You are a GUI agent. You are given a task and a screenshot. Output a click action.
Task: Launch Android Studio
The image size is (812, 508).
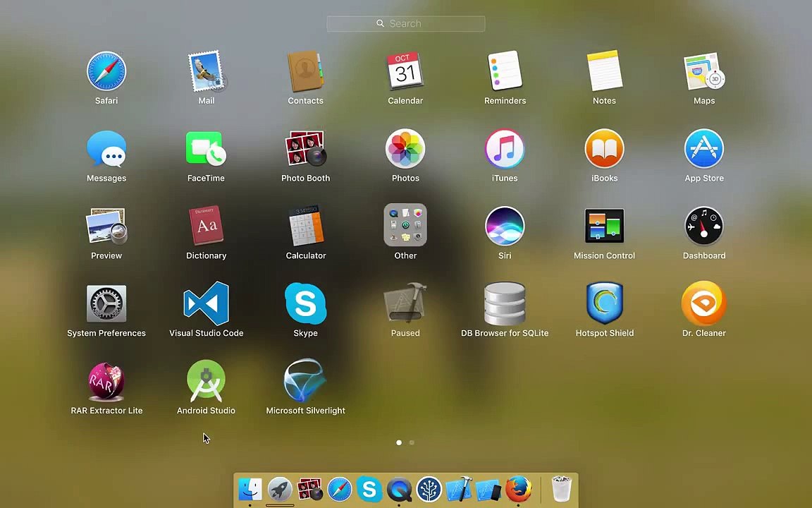[206, 382]
